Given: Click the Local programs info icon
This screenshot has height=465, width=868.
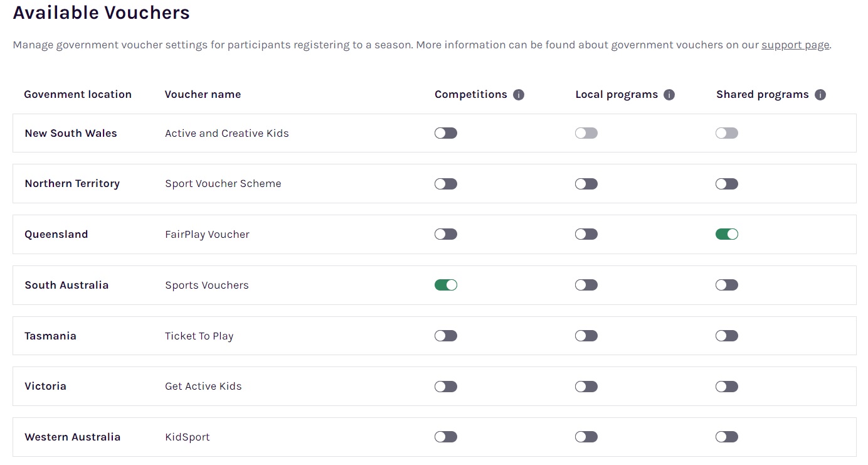Looking at the screenshot, I should pyautogui.click(x=669, y=95).
